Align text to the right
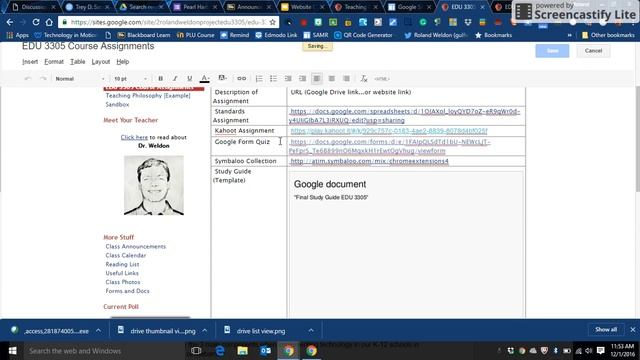The height and width of the screenshot is (360, 640). pos(346,78)
